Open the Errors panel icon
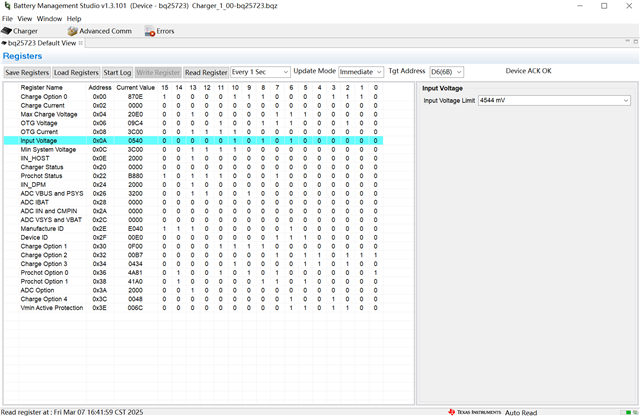 pyautogui.click(x=160, y=31)
